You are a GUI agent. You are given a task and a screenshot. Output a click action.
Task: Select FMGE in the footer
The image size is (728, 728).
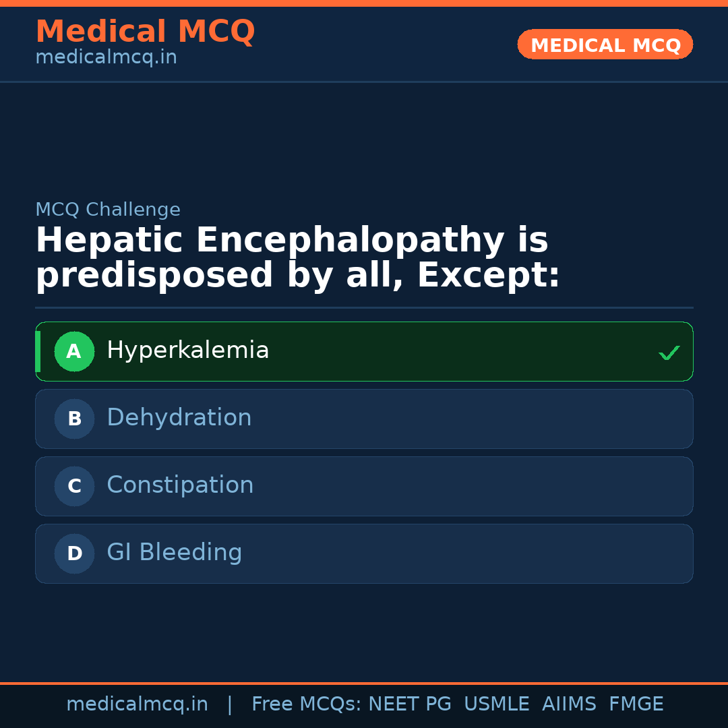(636, 704)
